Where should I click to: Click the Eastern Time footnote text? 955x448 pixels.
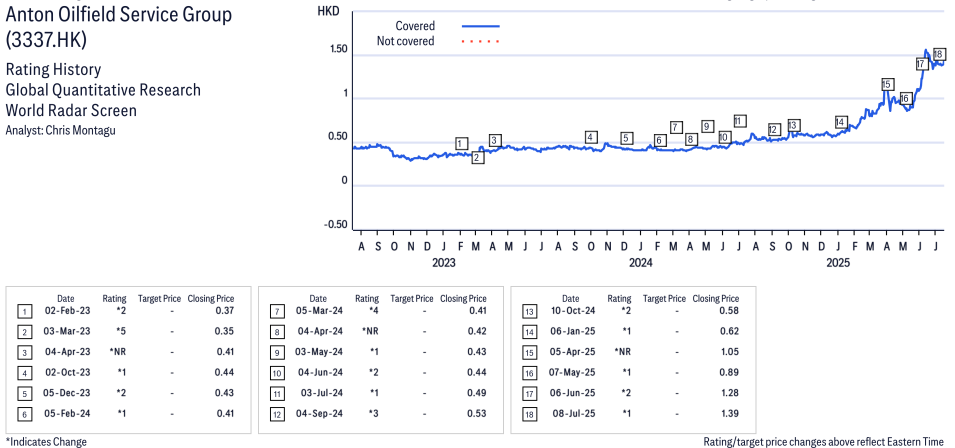click(x=823, y=442)
